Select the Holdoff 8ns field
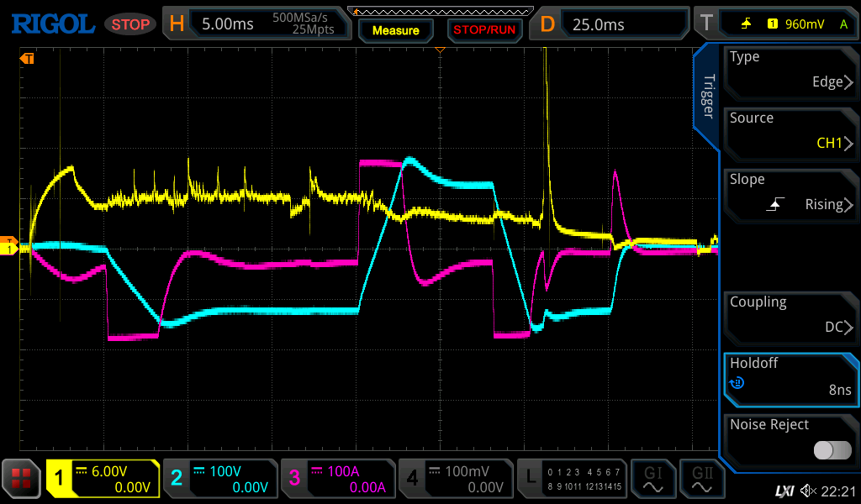The image size is (861, 504). coord(790,376)
